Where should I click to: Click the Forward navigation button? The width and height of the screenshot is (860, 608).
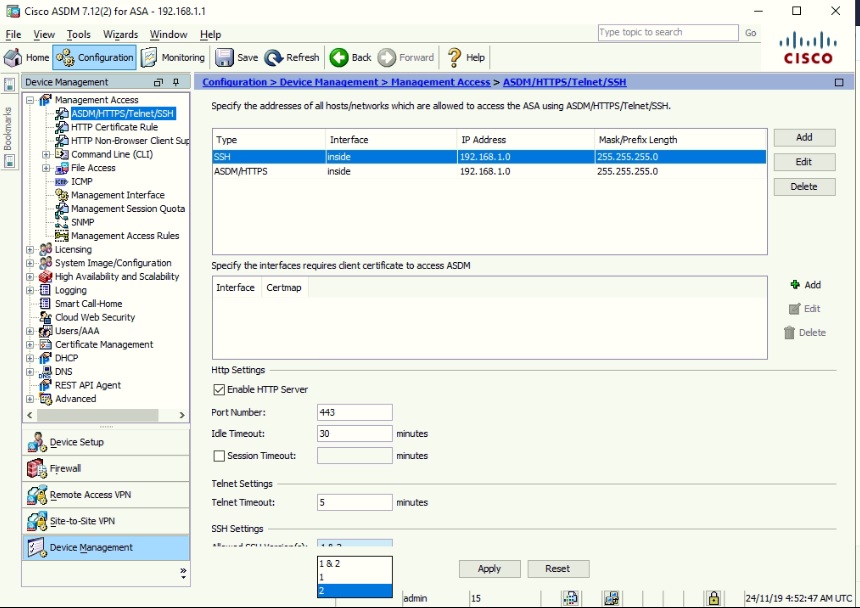[406, 58]
